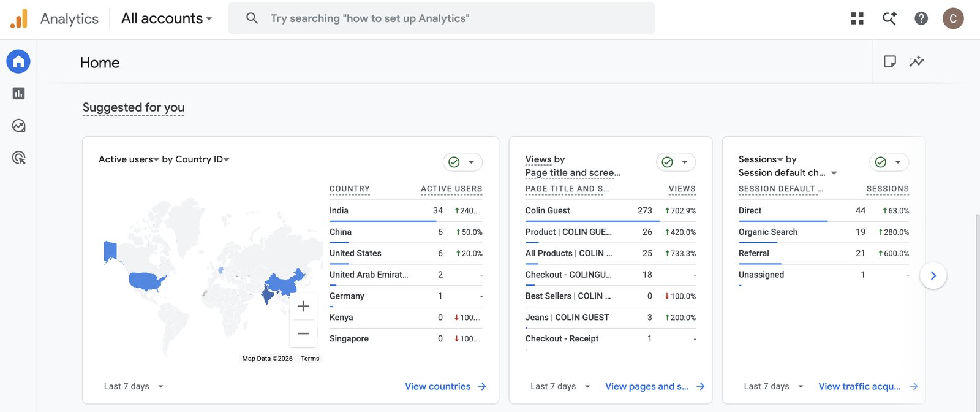Select the United Arab Emirates row

pos(406,275)
